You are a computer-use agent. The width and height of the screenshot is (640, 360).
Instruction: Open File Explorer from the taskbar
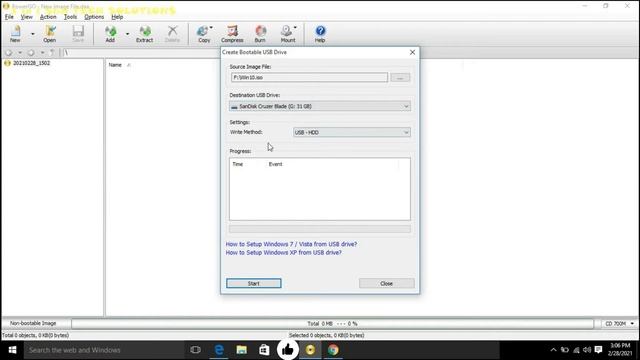tap(242, 350)
